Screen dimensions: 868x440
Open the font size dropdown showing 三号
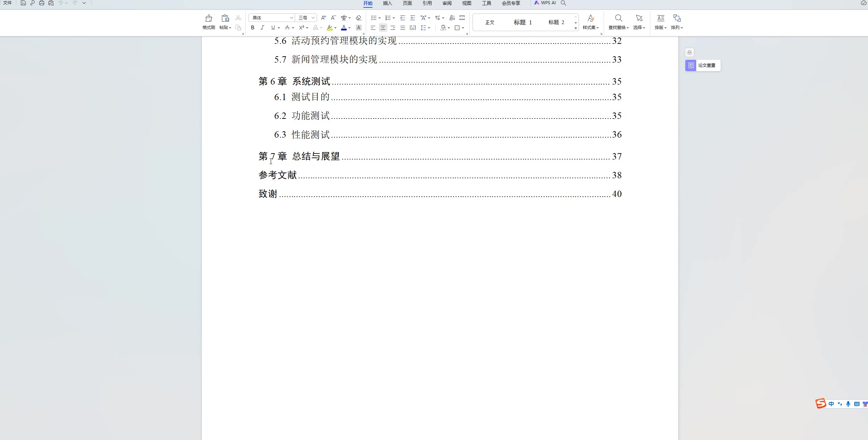coord(313,18)
